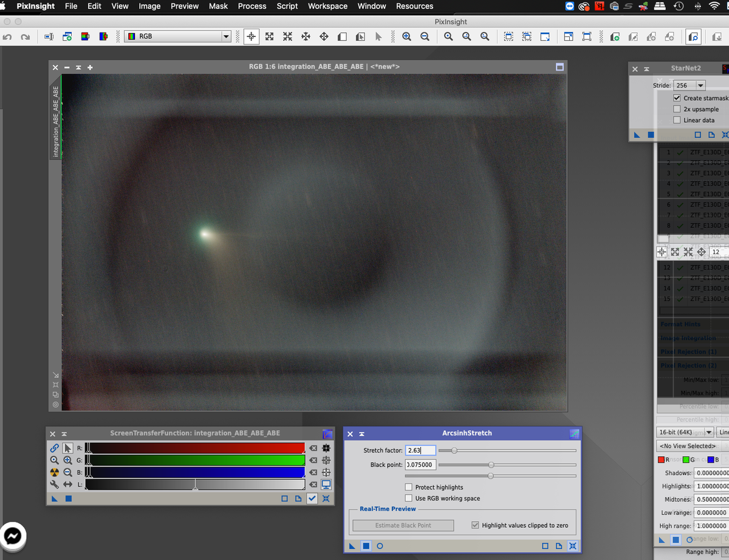Select the pointer arrow tool in the main toolbar

[x=378, y=36]
